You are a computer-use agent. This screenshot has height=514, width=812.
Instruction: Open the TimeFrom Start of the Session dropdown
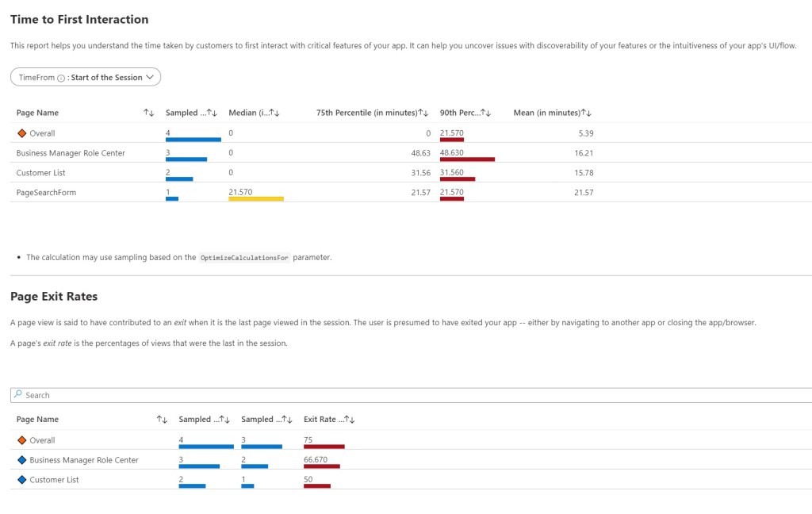86,77
